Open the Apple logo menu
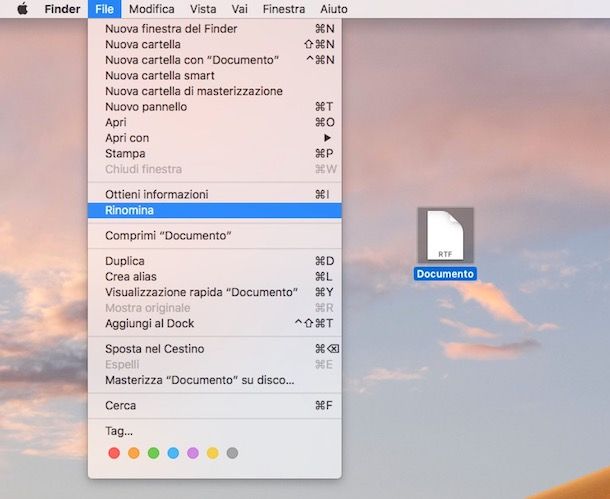The height and width of the screenshot is (499, 610). [x=22, y=9]
